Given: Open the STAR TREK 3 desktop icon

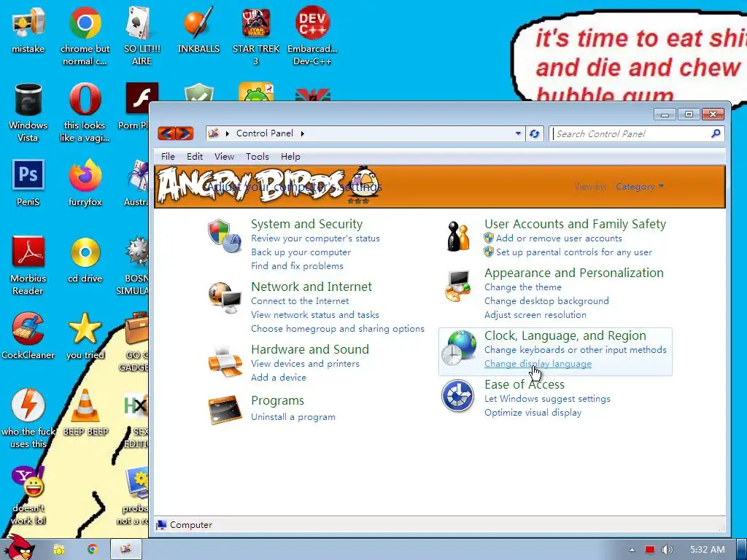Looking at the screenshot, I should (x=256, y=36).
